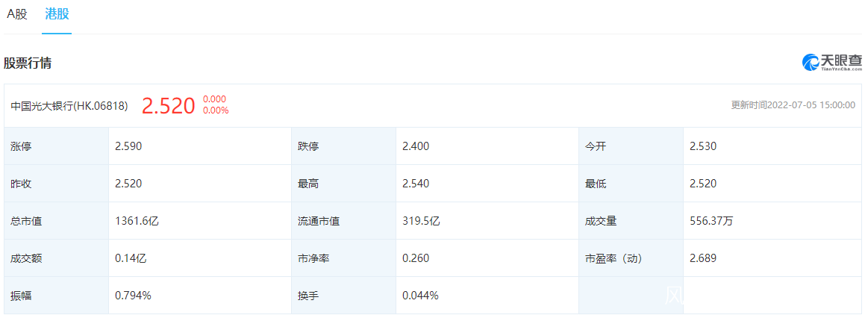Viewport: 868px width, 318px height.
Task: Click the 最高 value 2.540
Action: coord(416,184)
